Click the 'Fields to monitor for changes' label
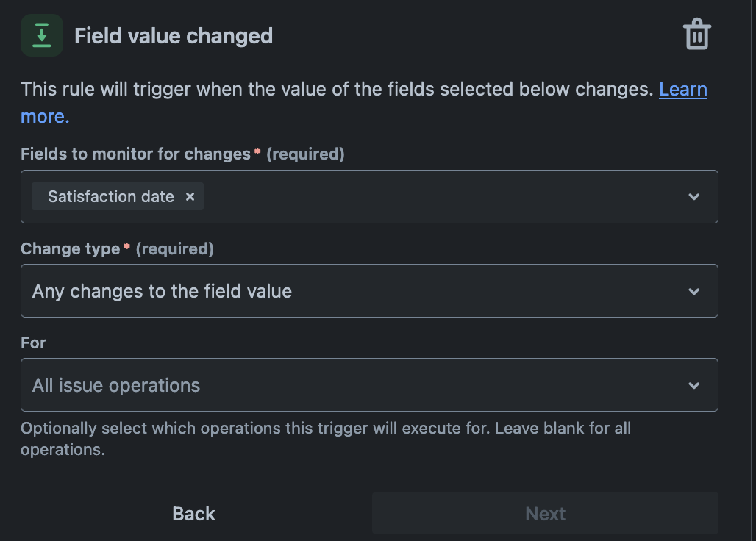Viewport: 756px width, 541px height. [135, 154]
